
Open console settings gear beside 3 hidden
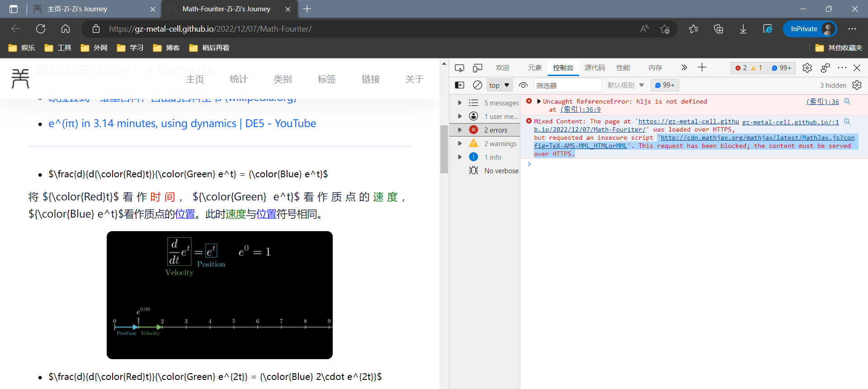point(857,85)
